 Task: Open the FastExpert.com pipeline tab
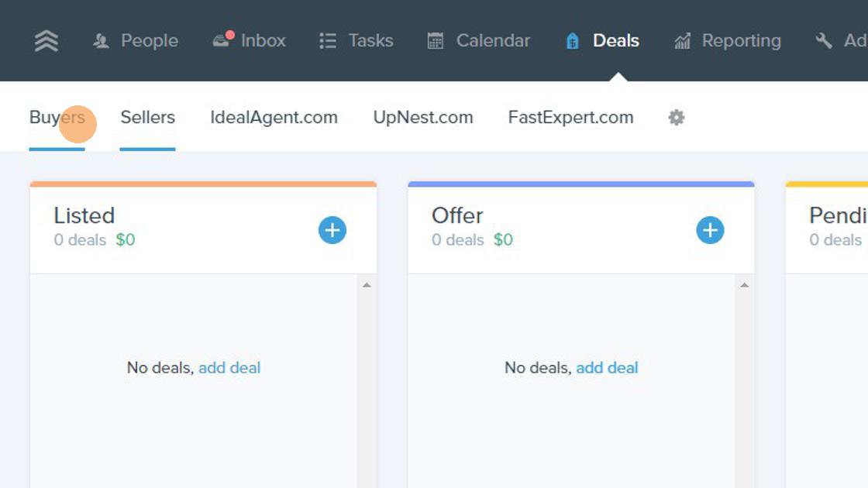[570, 117]
